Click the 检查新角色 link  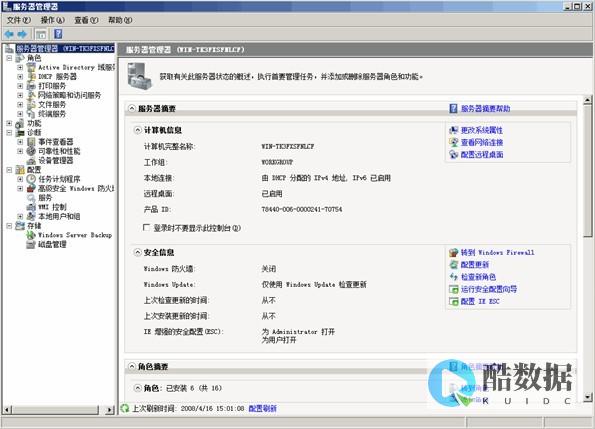[x=478, y=277]
